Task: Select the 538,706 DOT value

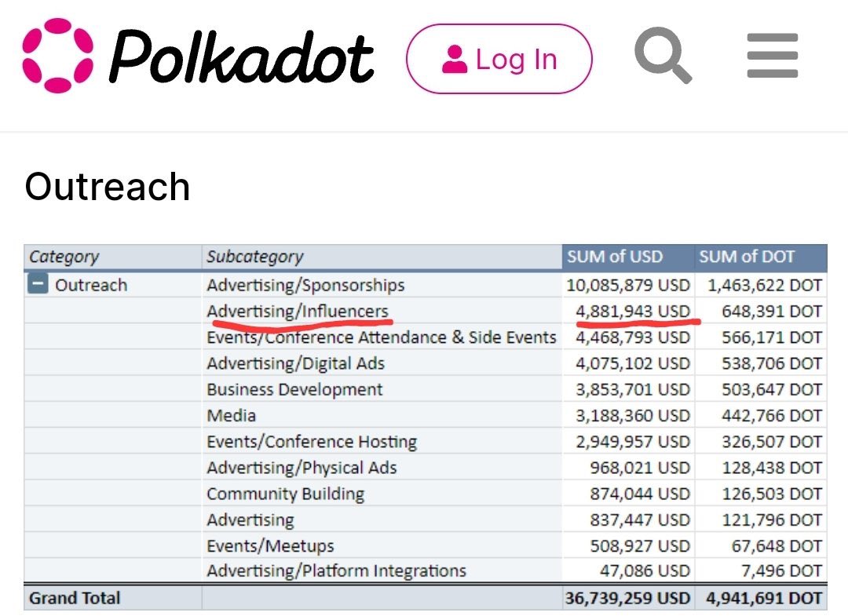Action: tap(772, 363)
